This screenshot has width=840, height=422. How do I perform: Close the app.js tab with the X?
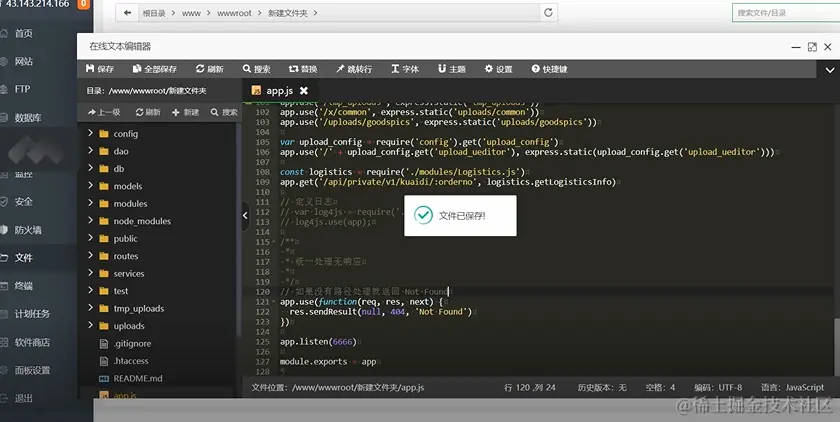pos(304,91)
